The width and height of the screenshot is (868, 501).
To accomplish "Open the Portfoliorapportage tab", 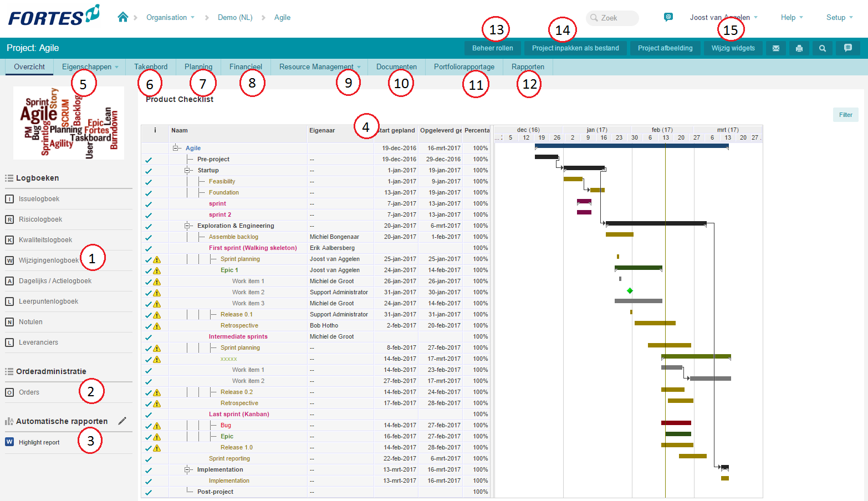I will click(x=464, y=67).
